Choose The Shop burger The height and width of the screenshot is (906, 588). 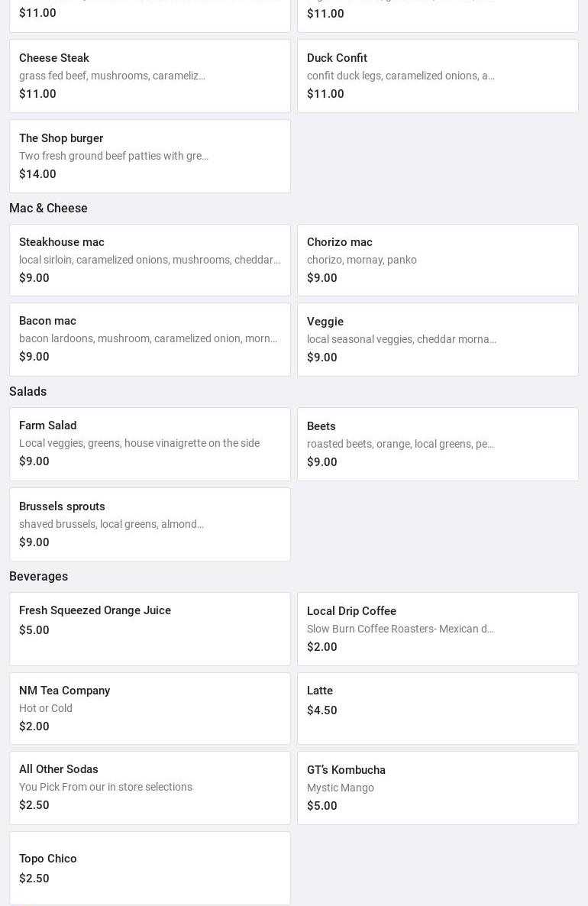(x=150, y=156)
